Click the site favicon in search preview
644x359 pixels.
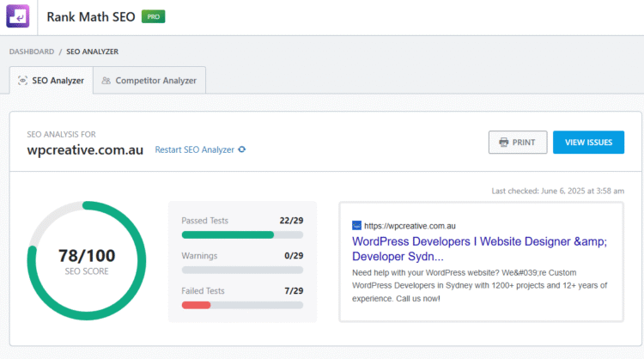point(356,226)
